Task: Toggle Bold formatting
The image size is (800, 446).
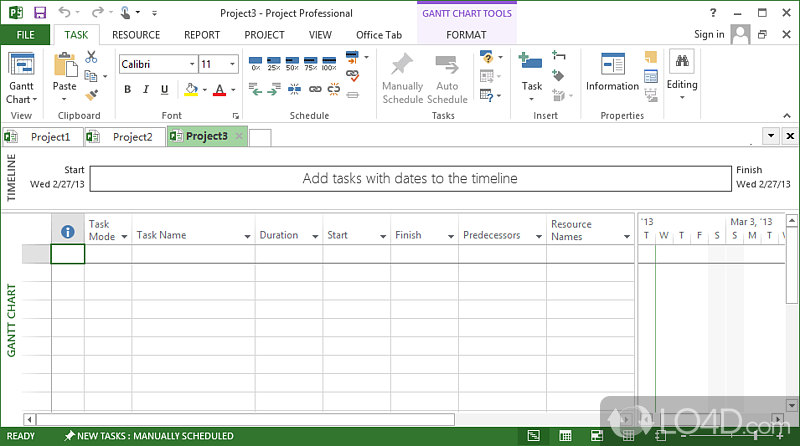Action: (128, 90)
